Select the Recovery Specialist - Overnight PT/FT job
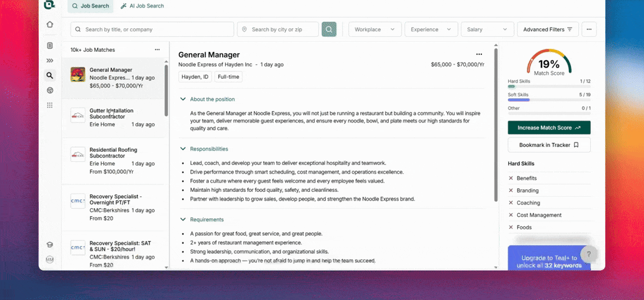644x300 pixels. [x=113, y=207]
